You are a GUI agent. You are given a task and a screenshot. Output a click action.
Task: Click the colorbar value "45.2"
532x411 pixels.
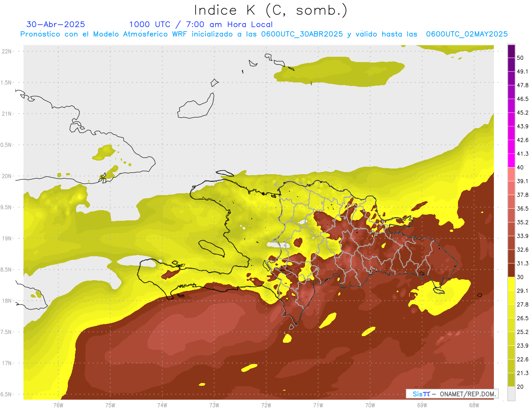(523, 113)
